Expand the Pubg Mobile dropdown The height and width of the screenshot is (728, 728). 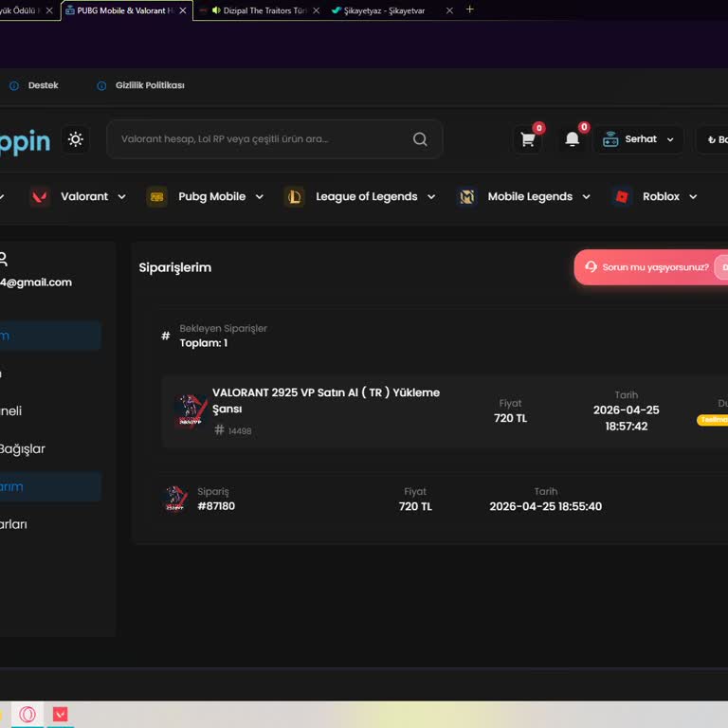pyautogui.click(x=260, y=197)
